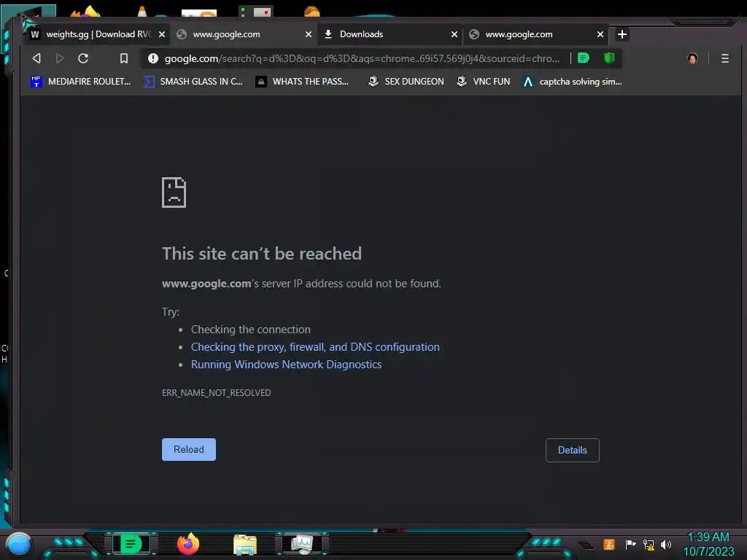
Task: Click the orange Java tray icon
Action: pos(609,544)
